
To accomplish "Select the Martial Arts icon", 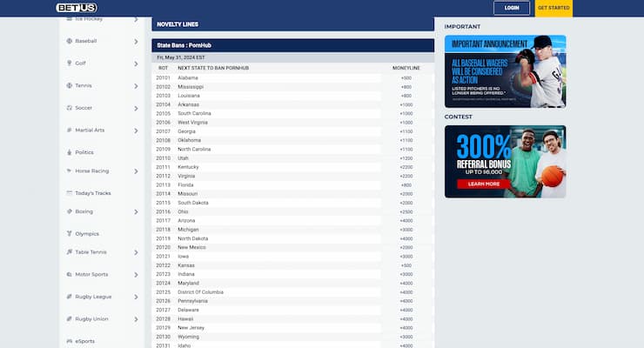I will pos(69,130).
